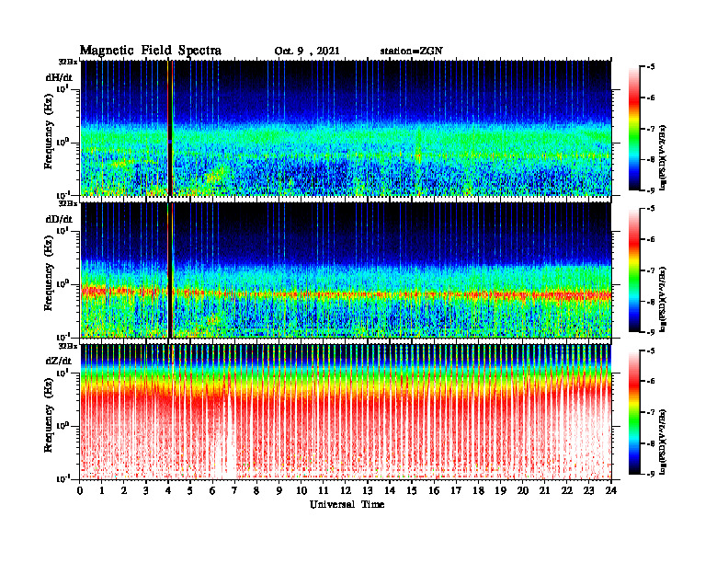Viewport: 728px width, 563px height.
Task: Pick the color bar beside the dH/dt panel
Action: point(633,129)
